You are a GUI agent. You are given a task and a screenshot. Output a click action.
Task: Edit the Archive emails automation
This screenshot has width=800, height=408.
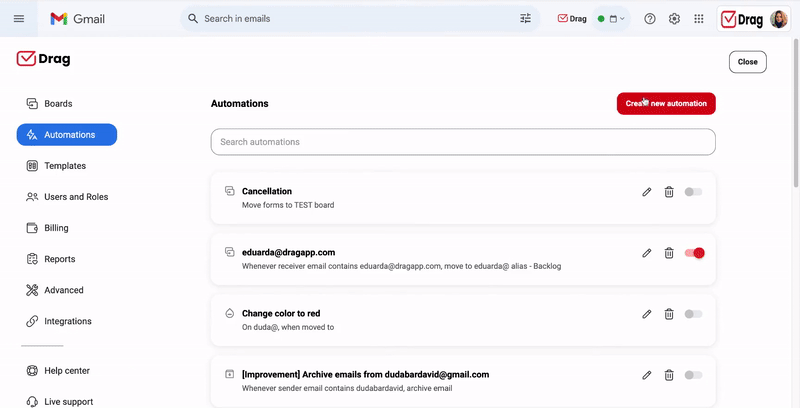[x=646, y=375]
